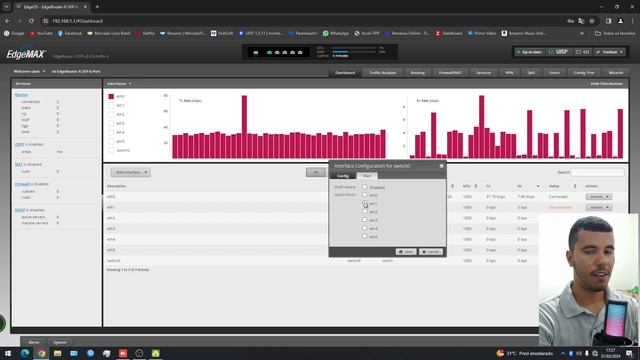Image resolution: width=640 pixels, height=360 pixels.
Task: Open the Firewall/NAT tab
Action: 450,73
